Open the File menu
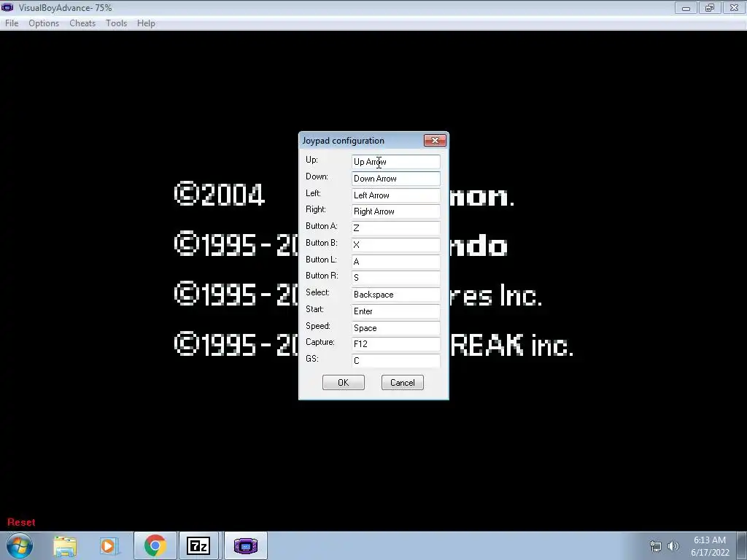Image resolution: width=747 pixels, height=560 pixels. point(12,23)
